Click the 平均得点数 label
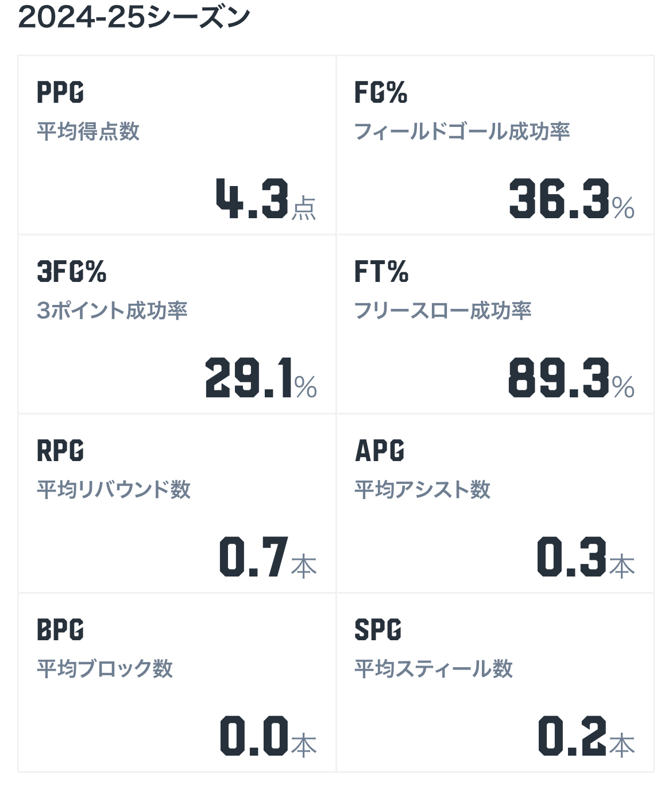The image size is (672, 797). tap(88, 131)
